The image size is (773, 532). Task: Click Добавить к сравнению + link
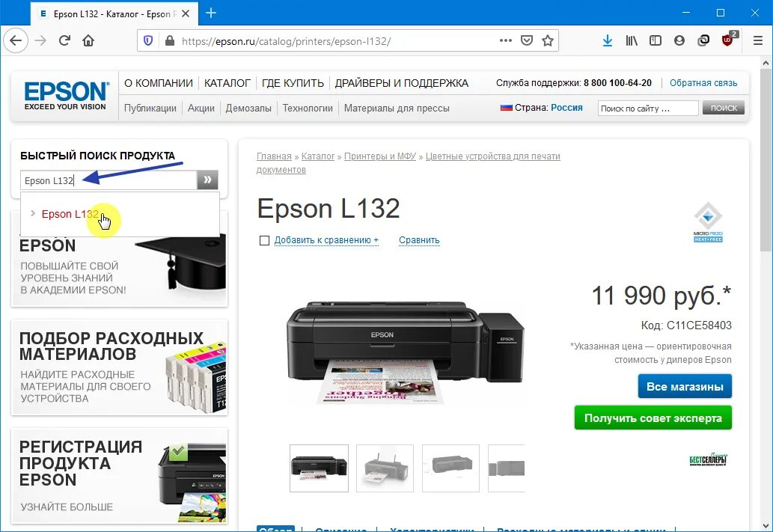click(x=326, y=240)
